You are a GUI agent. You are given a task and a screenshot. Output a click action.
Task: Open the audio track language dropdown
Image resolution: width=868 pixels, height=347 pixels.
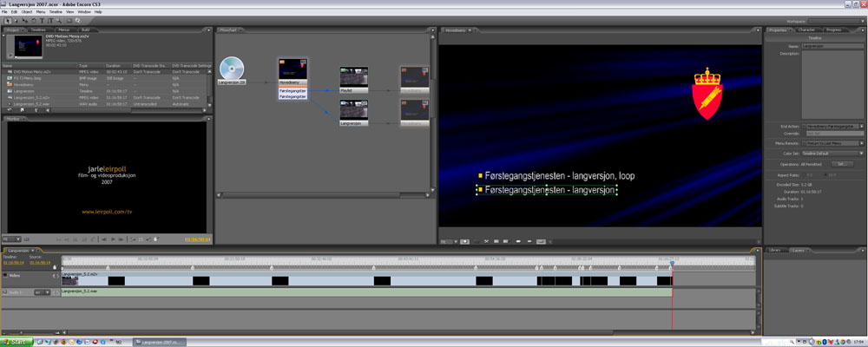42,292
